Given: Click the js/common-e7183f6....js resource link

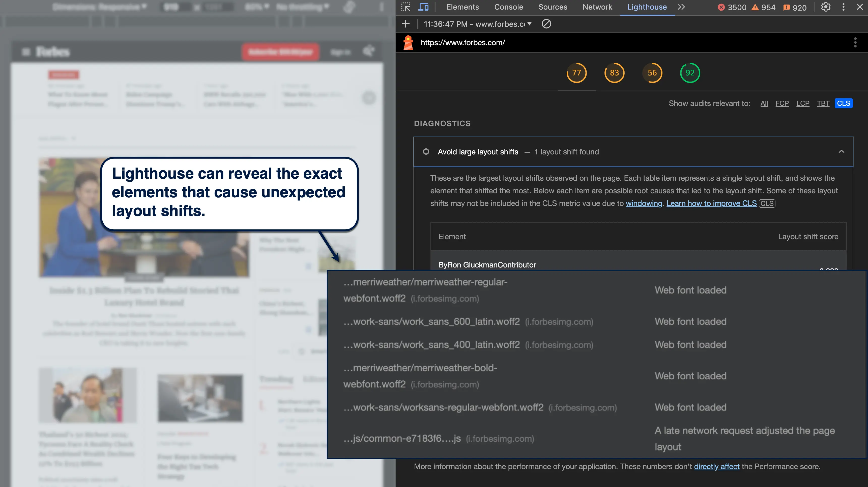Looking at the screenshot, I should click(402, 439).
